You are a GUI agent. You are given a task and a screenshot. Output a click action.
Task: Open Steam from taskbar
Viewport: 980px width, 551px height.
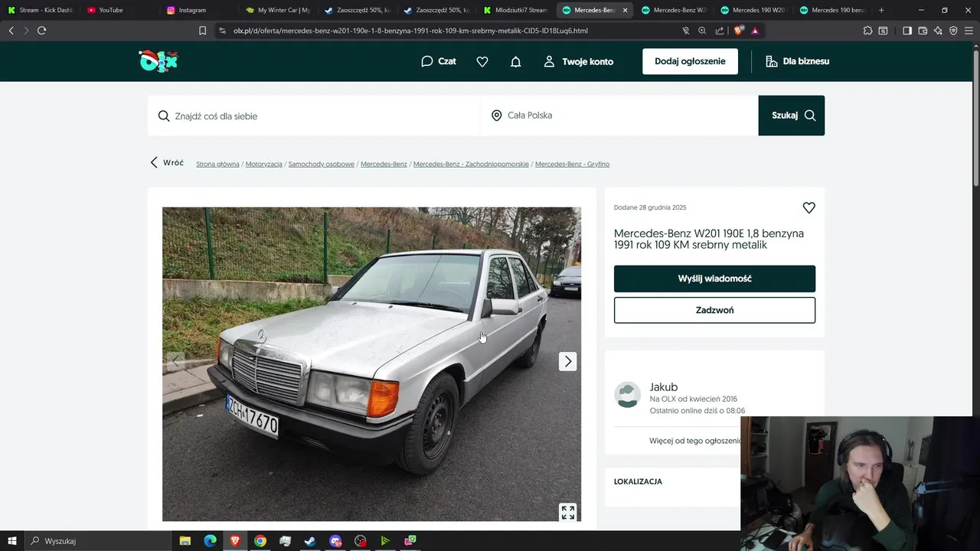click(x=310, y=541)
